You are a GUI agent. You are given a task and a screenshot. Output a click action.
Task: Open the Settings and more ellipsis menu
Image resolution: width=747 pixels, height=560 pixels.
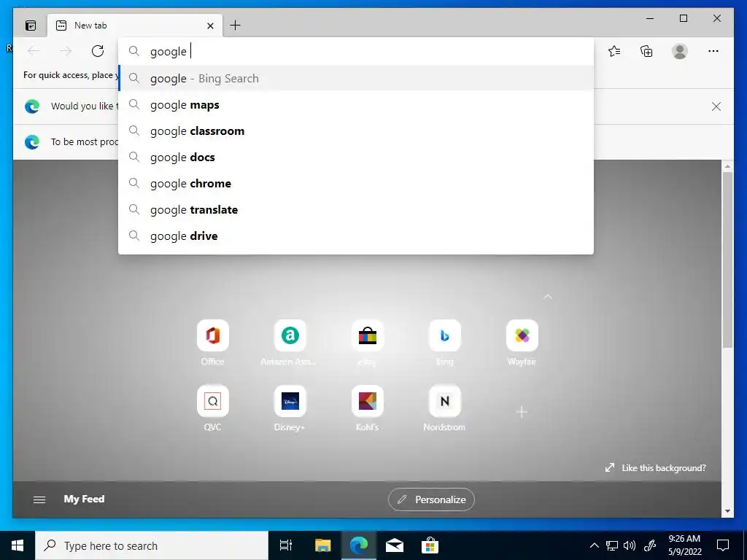[x=713, y=51]
